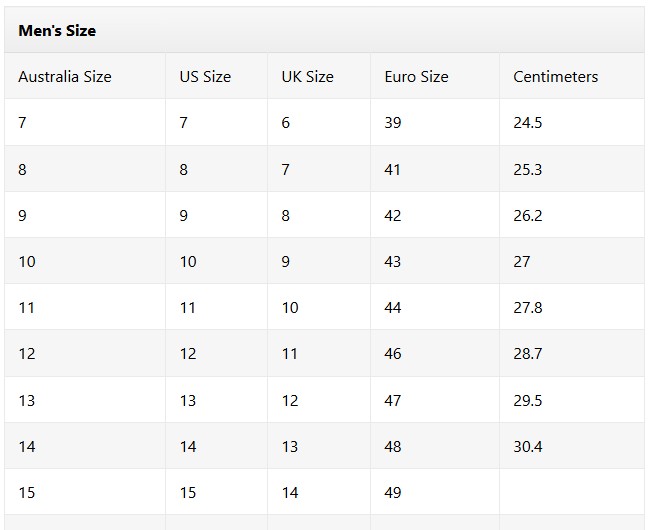Select Euro size 39 cell
Image resolution: width=652 pixels, height=530 pixels.
(x=435, y=122)
